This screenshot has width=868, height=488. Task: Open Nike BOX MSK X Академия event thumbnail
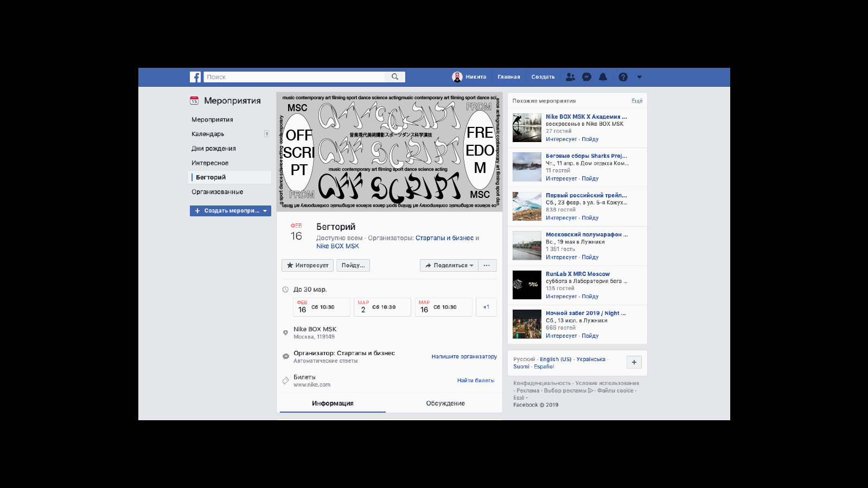(x=527, y=128)
